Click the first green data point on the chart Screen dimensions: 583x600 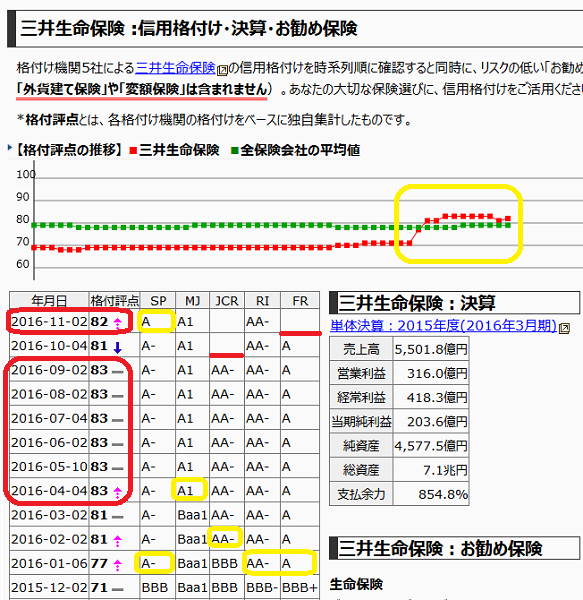(34, 225)
